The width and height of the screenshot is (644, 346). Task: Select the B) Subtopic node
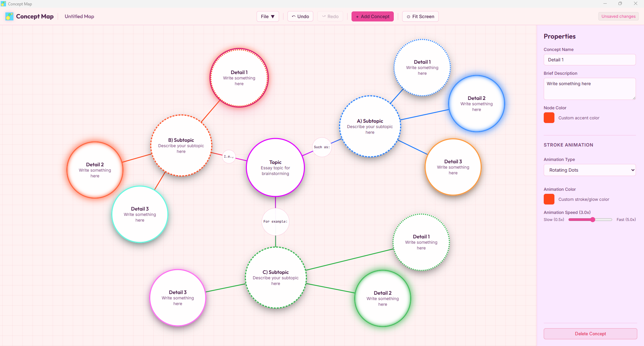tap(181, 146)
